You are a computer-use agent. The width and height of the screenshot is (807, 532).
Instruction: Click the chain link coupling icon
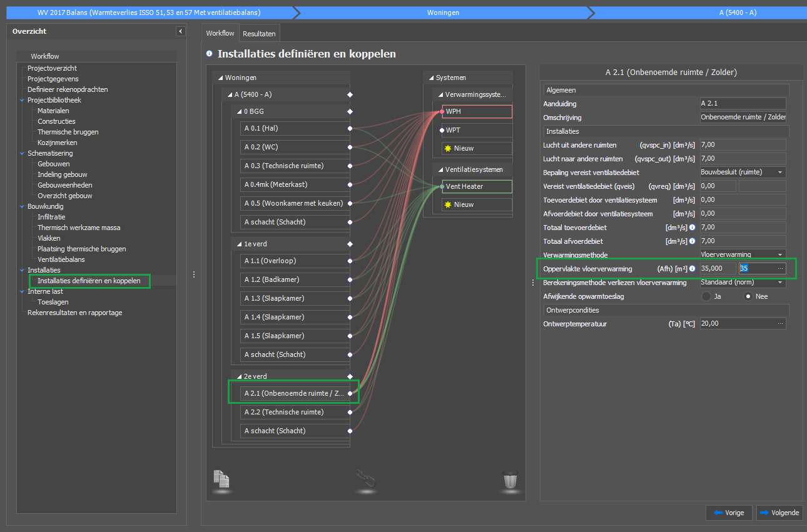365,479
